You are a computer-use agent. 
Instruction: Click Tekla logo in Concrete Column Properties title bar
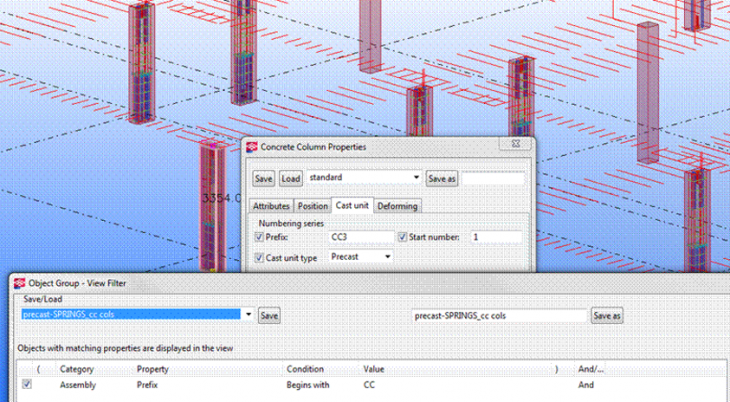click(252, 147)
